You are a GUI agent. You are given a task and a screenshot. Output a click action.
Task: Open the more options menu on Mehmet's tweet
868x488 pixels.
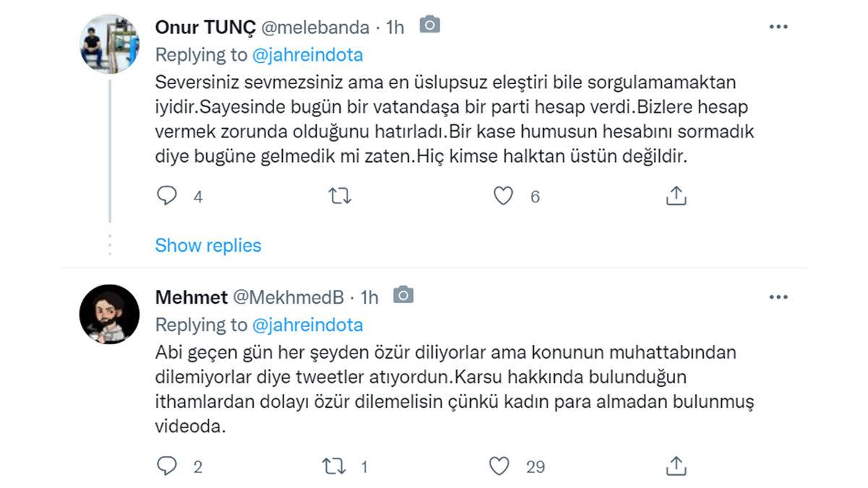pyautogui.click(x=779, y=296)
